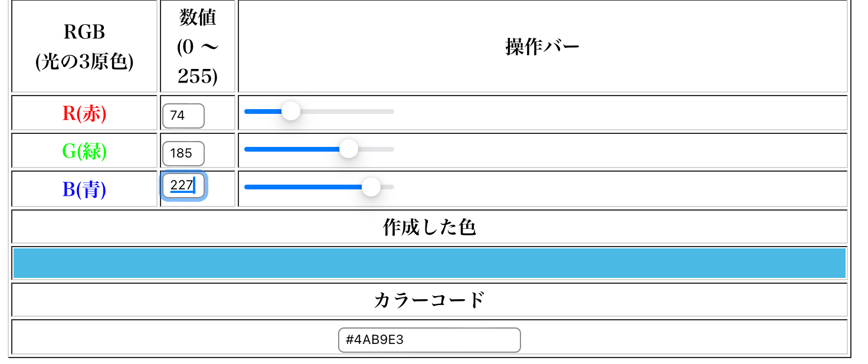Click the 操作バー column header
Viewport: 868px width, 364px height.
coord(542,47)
